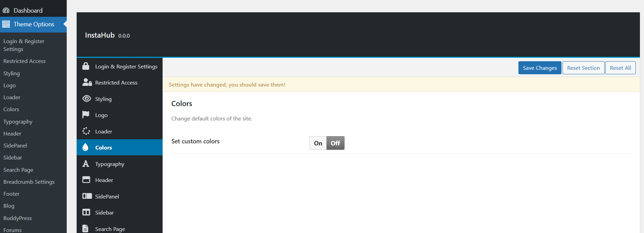Image resolution: width=644 pixels, height=233 pixels.
Task: Click the droplet icon for Colors
Action: coord(86,147)
